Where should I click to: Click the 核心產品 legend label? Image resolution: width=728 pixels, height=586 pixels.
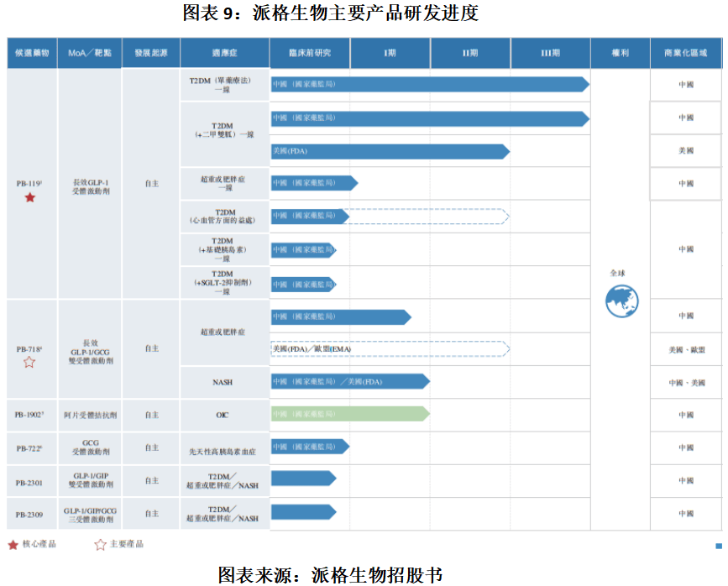[39, 544]
